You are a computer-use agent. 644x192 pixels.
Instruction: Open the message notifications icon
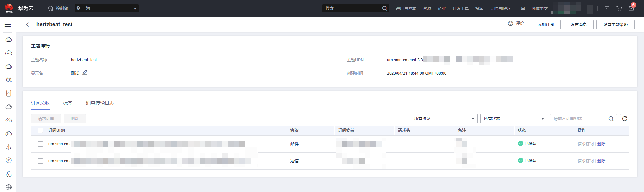(x=631, y=8)
